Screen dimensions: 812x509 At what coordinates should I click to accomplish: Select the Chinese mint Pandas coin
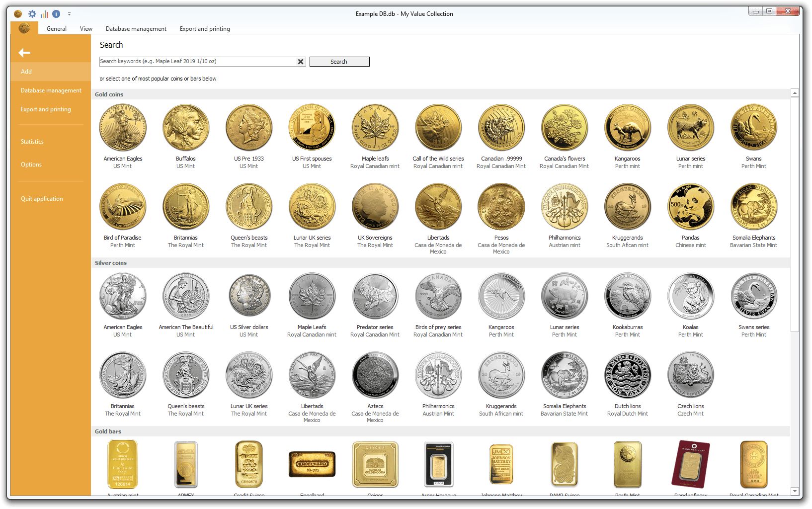click(x=690, y=207)
